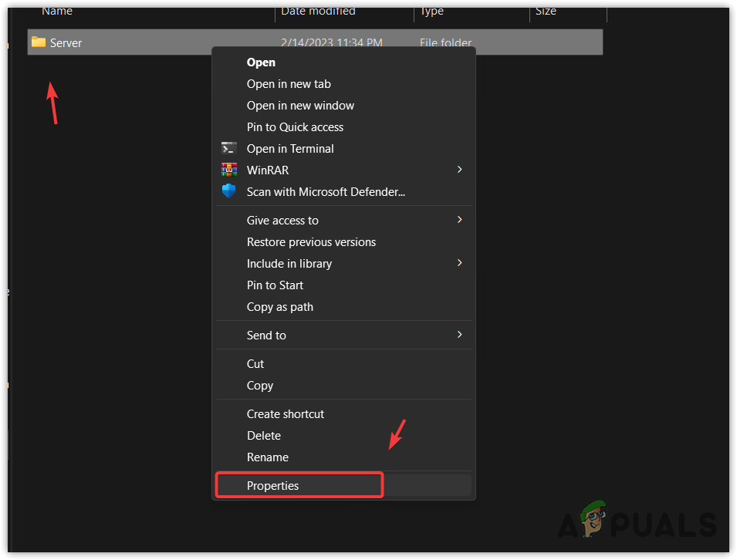
Task: Select Pin to Quick access
Action: [295, 127]
